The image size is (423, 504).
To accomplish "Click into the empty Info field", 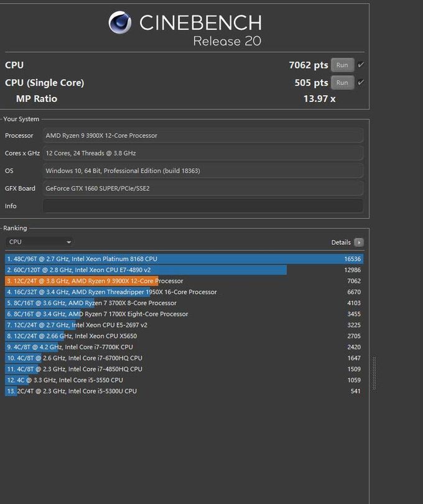I will 203,206.
